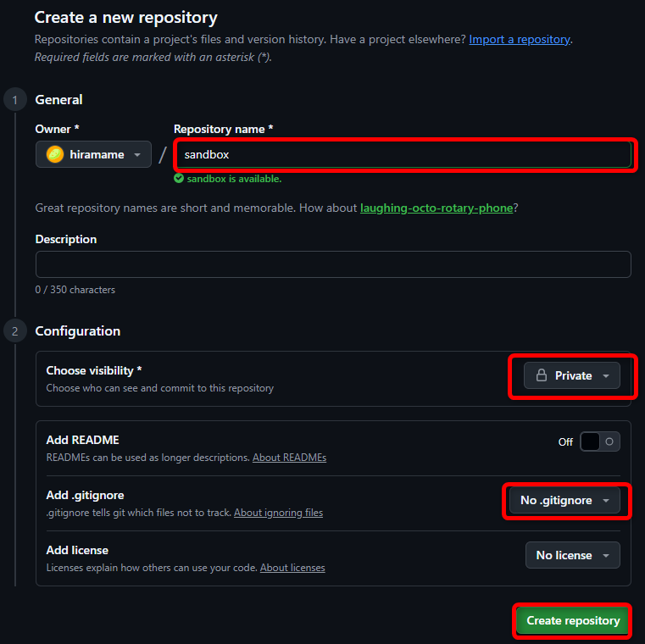
Task: Click the caret arrow on No license
Action: point(605,556)
